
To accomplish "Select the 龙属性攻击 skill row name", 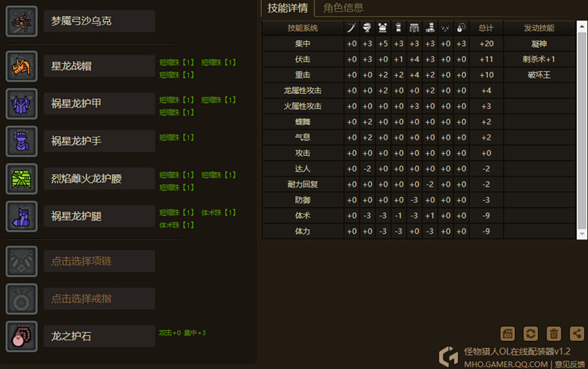I will click(303, 90).
